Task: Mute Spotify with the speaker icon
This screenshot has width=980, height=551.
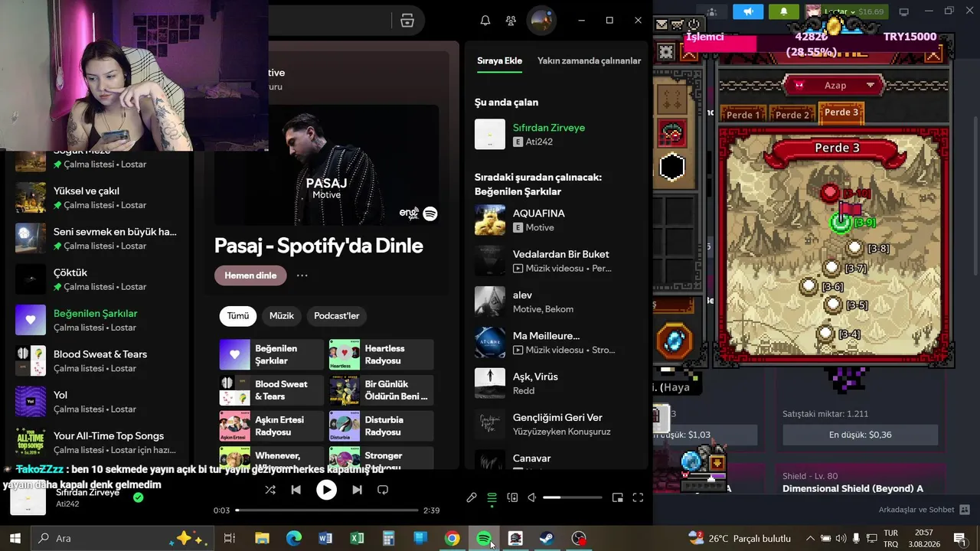Action: coord(532,497)
